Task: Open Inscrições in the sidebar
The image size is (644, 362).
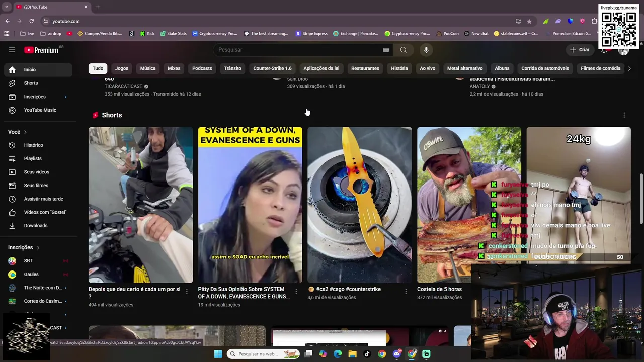Action: click(x=38, y=97)
